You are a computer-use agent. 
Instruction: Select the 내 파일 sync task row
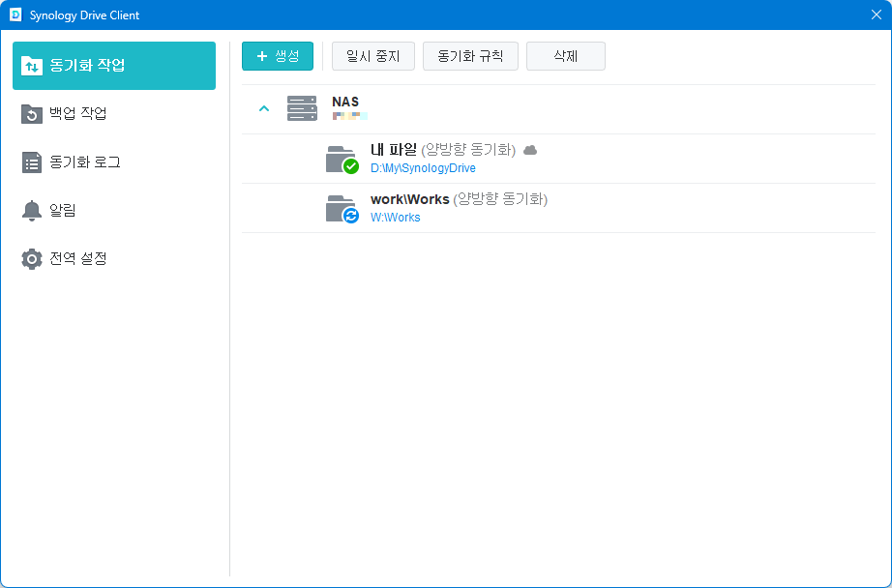click(558, 159)
